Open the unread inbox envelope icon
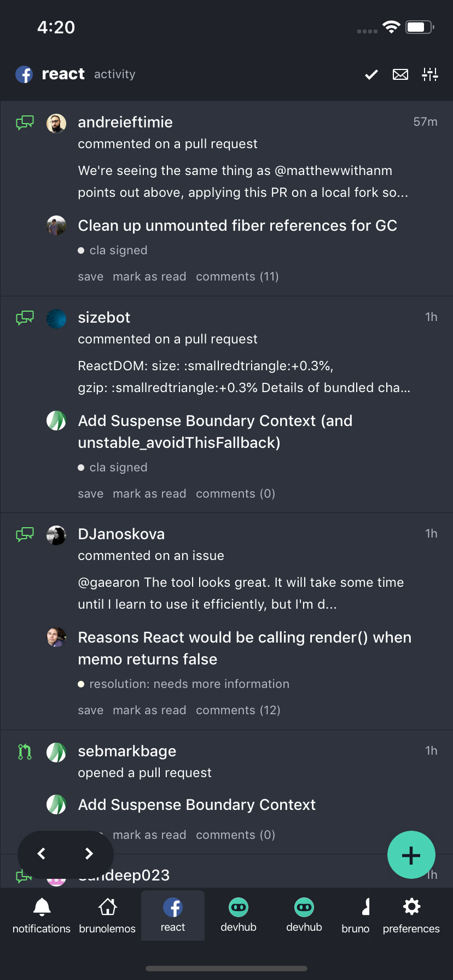453x980 pixels. pos(400,74)
